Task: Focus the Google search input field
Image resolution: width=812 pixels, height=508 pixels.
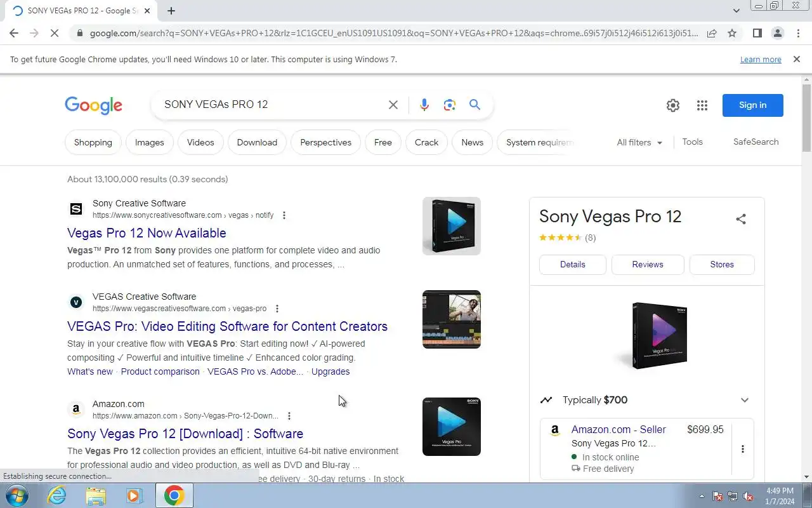Action: point(273,105)
